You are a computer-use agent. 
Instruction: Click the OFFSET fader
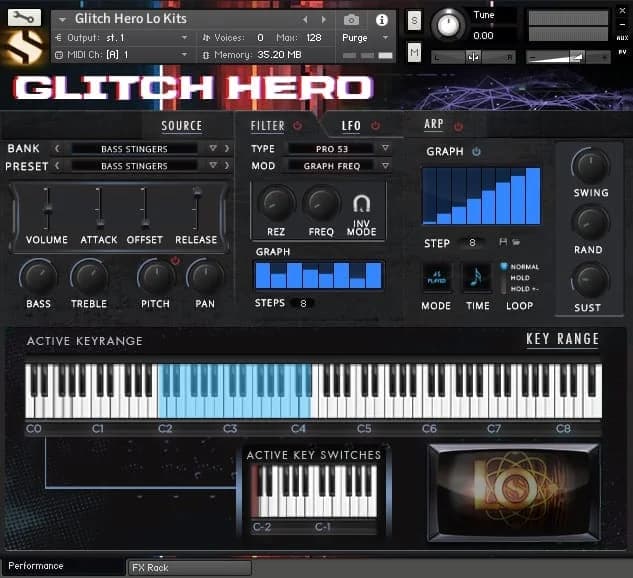(144, 209)
